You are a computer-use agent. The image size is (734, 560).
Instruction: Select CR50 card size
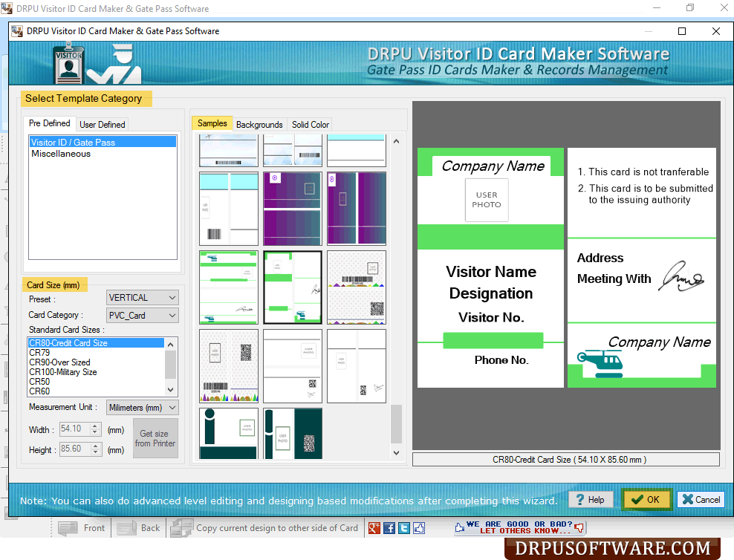pos(96,382)
